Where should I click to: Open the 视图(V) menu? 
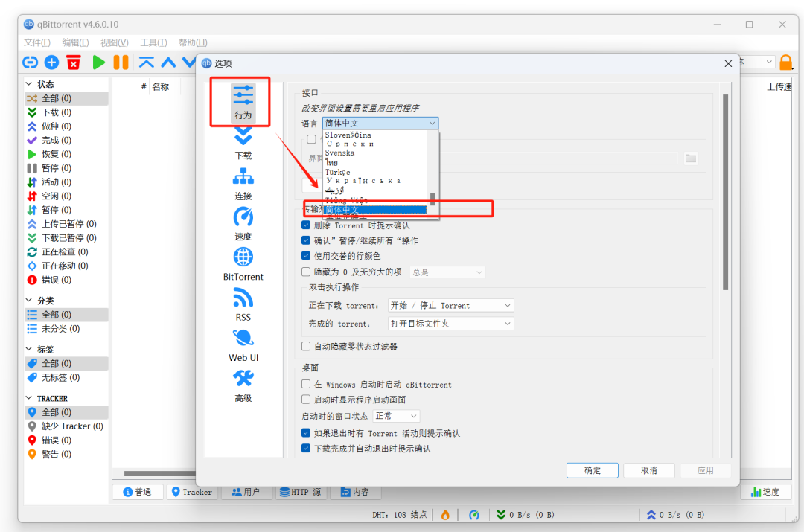[x=115, y=42]
